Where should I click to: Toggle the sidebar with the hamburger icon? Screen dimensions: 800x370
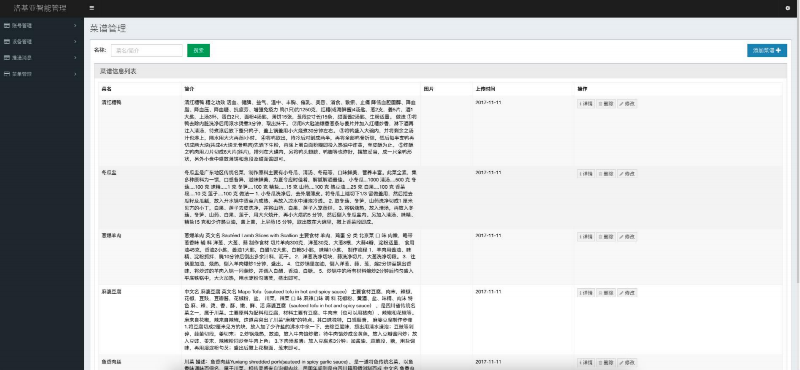pyautogui.click(x=91, y=8)
